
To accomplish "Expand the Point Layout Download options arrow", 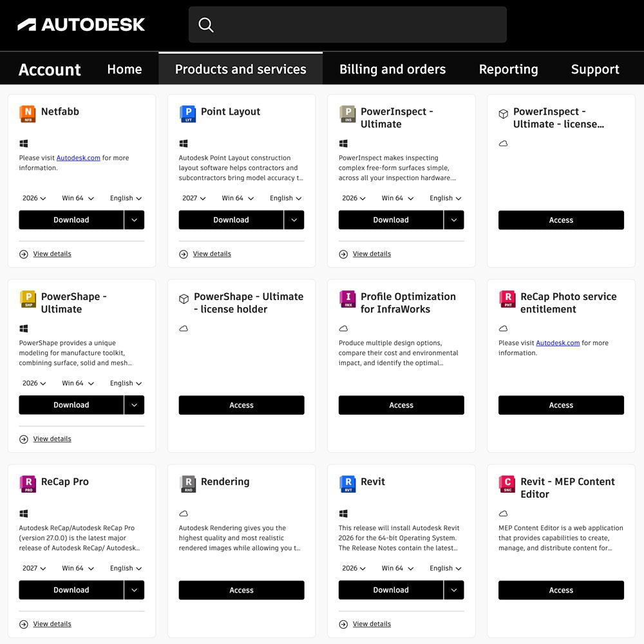I will click(x=294, y=220).
